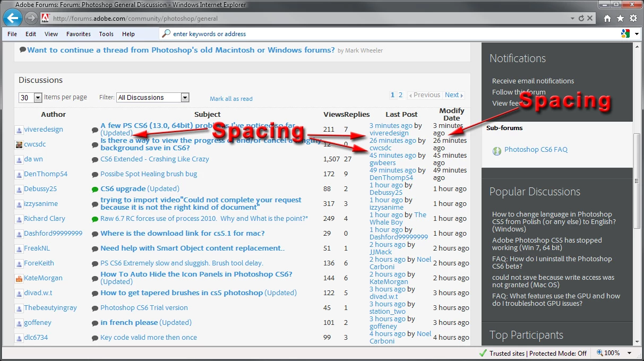The width and height of the screenshot is (644, 361).
Task: Open the Favorites menu
Action: click(79, 34)
